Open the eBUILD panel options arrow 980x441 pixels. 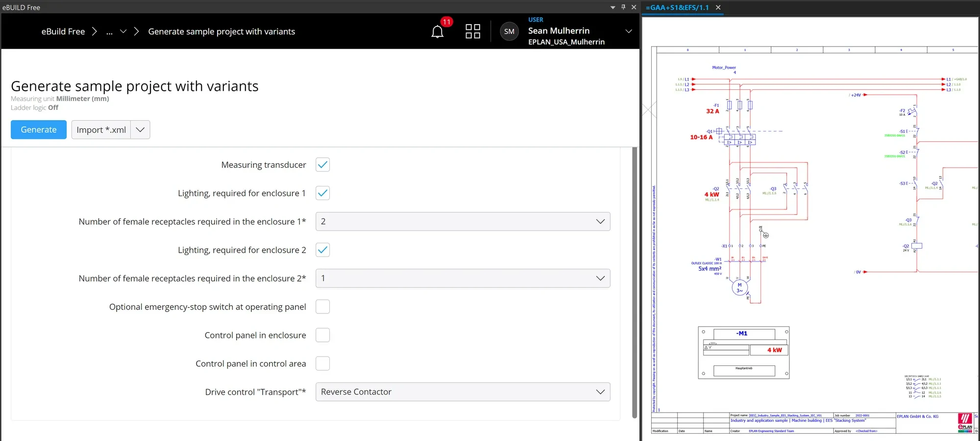(x=612, y=7)
